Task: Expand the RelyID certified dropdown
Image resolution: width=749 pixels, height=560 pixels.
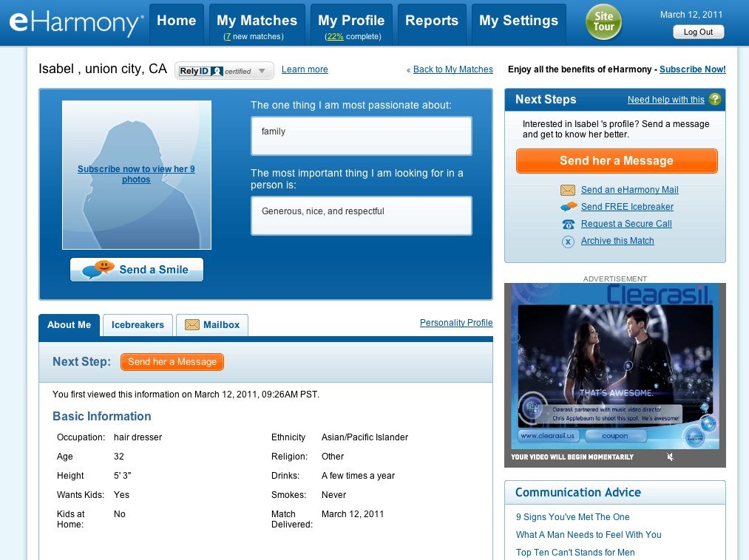Action: pos(262,70)
